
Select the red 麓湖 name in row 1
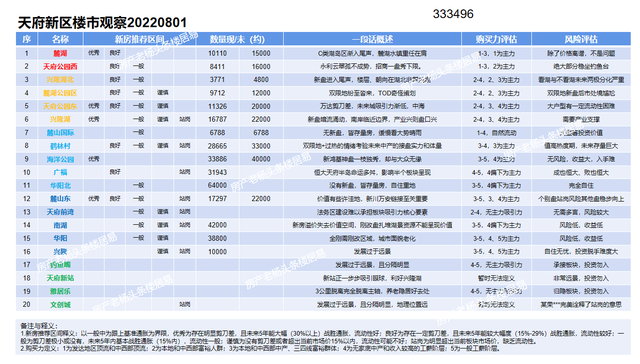(60, 53)
